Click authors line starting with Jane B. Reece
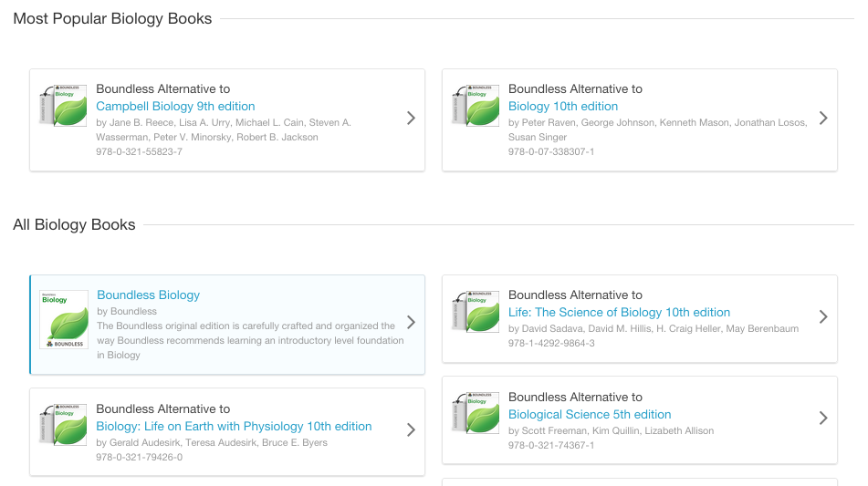Viewport: 868px width, 486px height. [224, 129]
